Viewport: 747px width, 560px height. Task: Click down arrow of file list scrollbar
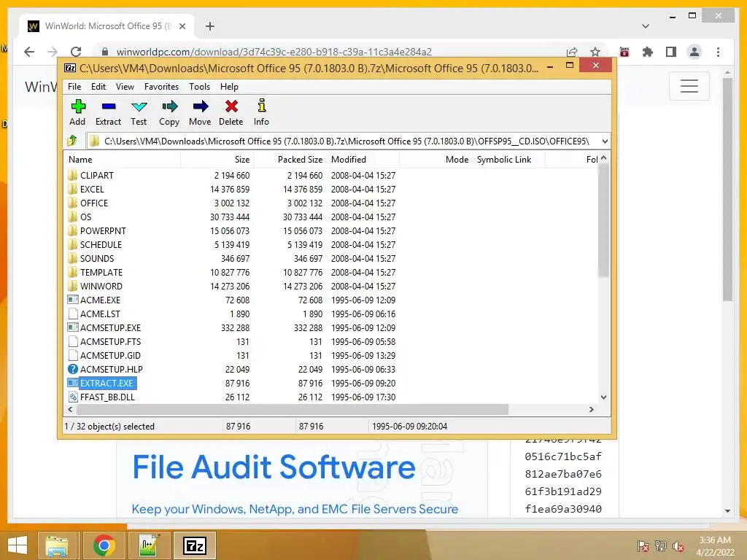coord(603,397)
